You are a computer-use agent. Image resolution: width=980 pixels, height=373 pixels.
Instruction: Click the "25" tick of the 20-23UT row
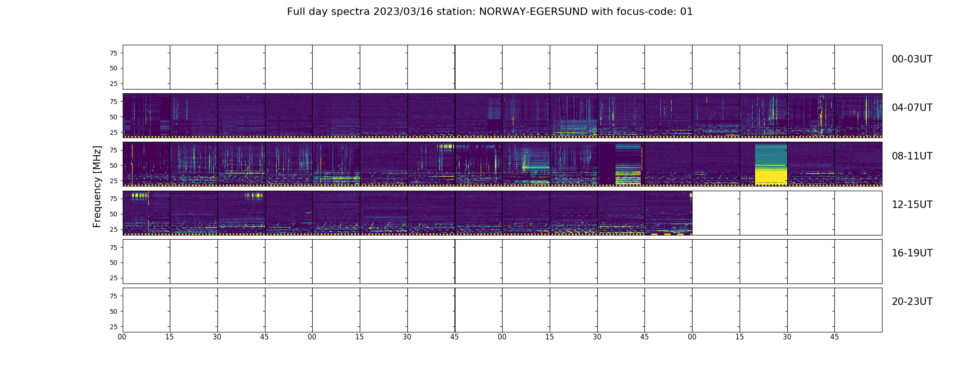[x=113, y=327]
